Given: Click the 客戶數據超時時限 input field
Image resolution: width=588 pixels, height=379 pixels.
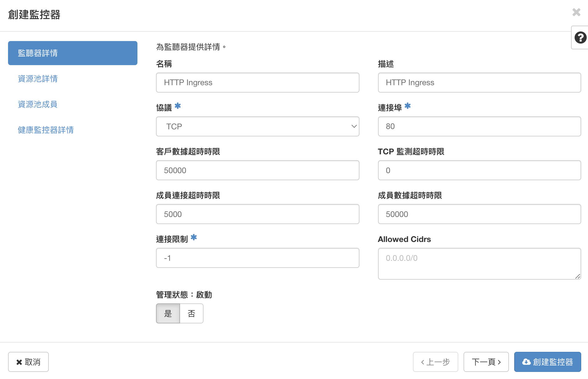Looking at the screenshot, I should (257, 170).
